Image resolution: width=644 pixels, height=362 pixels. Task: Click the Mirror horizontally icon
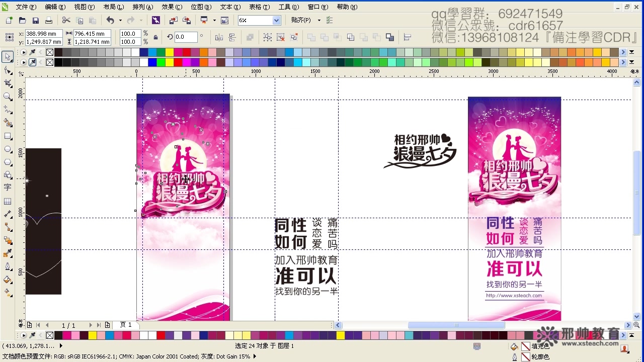click(219, 37)
